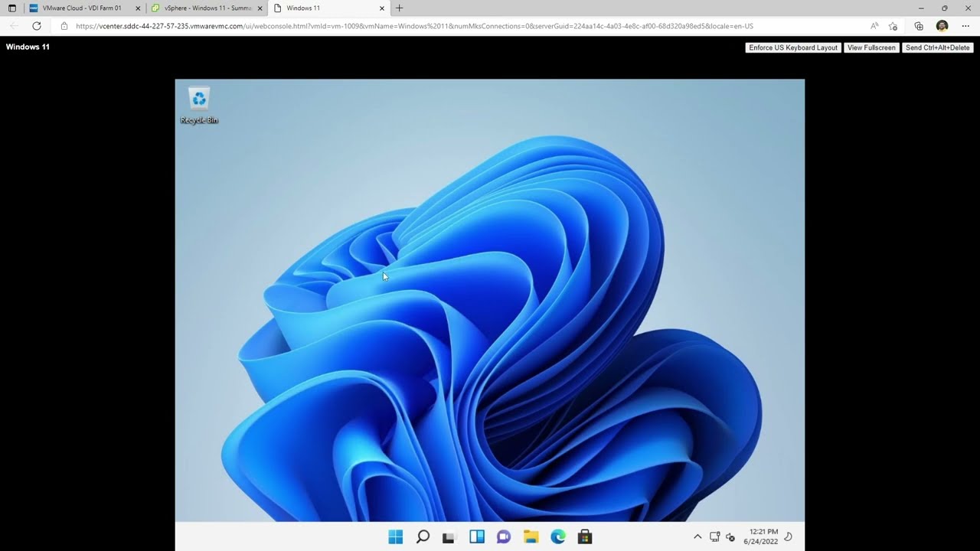
Task: Close the Windows 11 browser tab
Action: (x=381, y=8)
